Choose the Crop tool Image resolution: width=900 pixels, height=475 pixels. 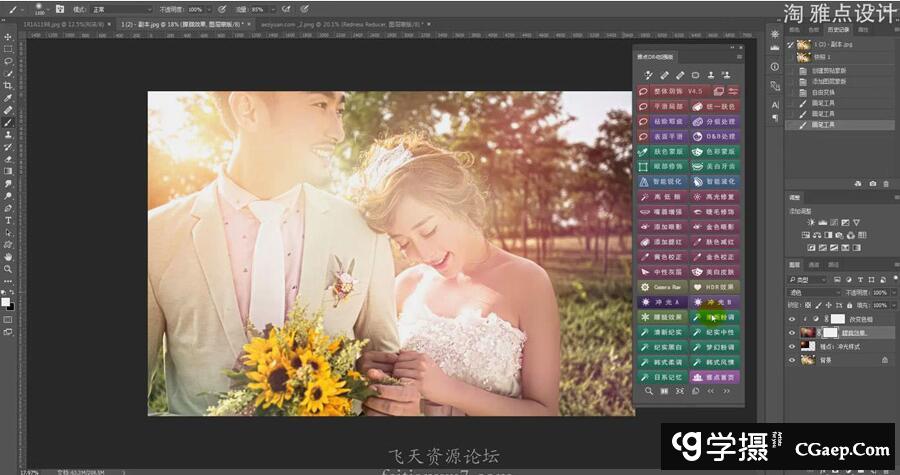tap(8, 85)
